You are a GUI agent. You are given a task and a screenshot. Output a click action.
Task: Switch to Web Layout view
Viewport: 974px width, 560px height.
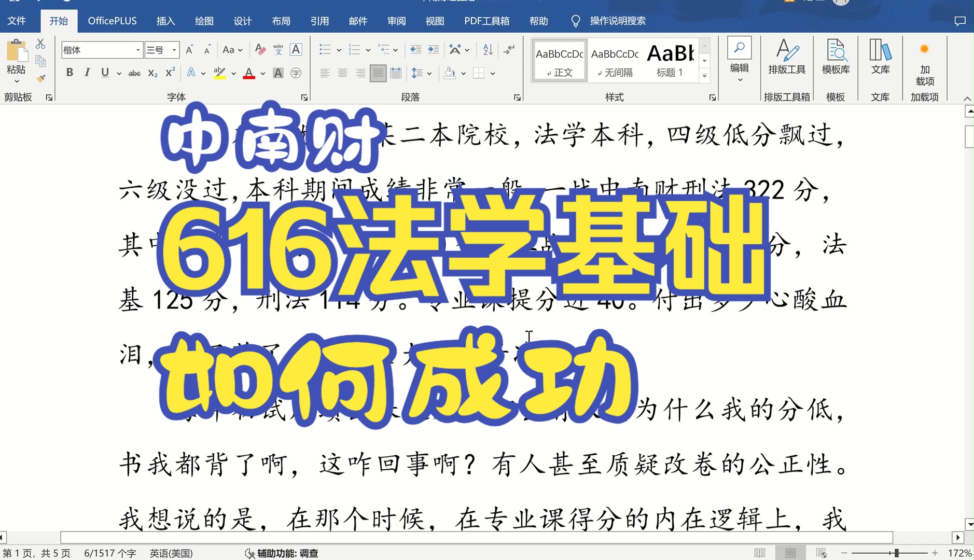(821, 553)
